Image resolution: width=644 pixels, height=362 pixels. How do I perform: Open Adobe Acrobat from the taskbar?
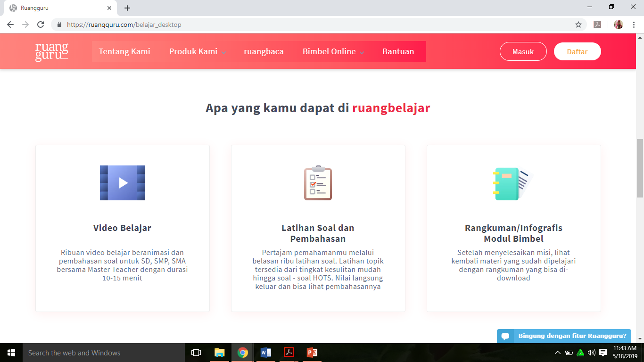pos(289,353)
